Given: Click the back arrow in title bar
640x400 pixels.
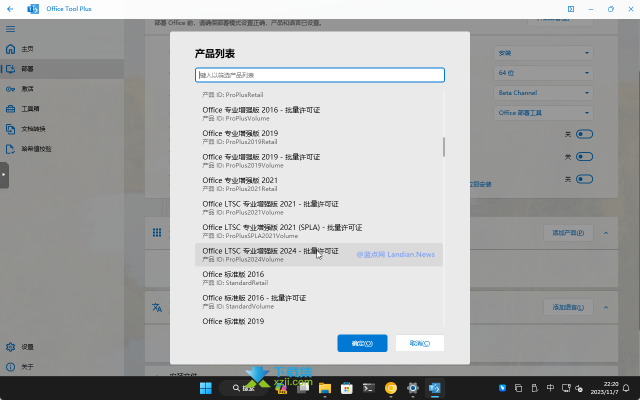Looking at the screenshot, I should pyautogui.click(x=10, y=9).
